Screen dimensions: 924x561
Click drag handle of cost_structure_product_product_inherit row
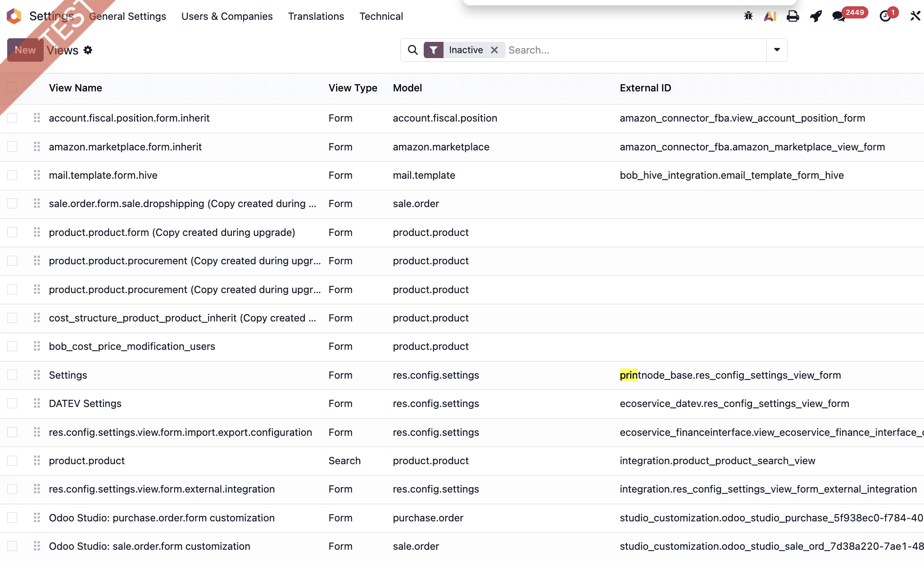pos(37,318)
